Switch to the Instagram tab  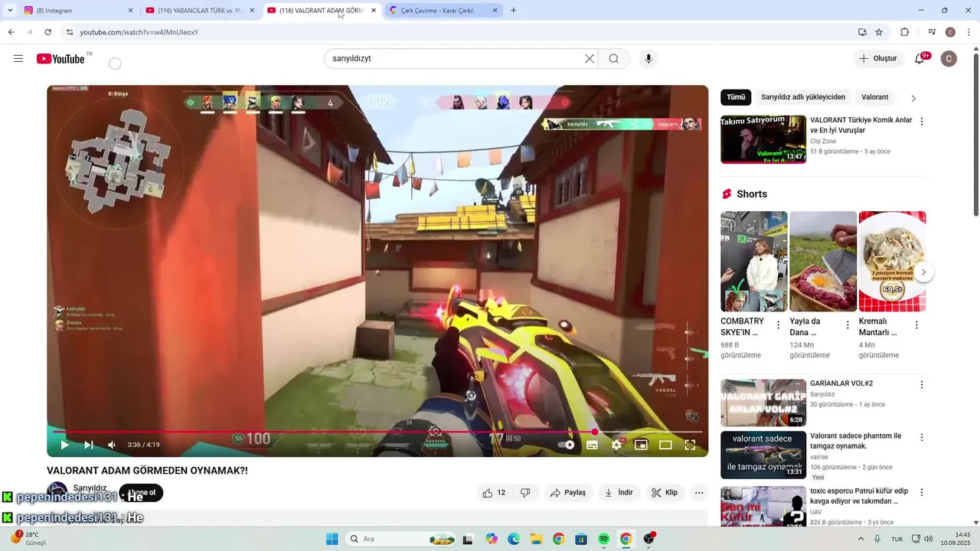coord(77,11)
